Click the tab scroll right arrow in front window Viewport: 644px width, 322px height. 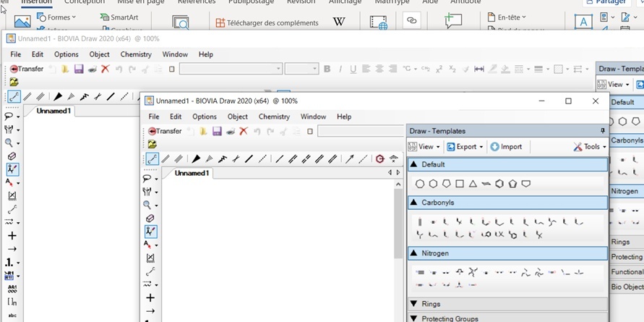[x=398, y=173]
